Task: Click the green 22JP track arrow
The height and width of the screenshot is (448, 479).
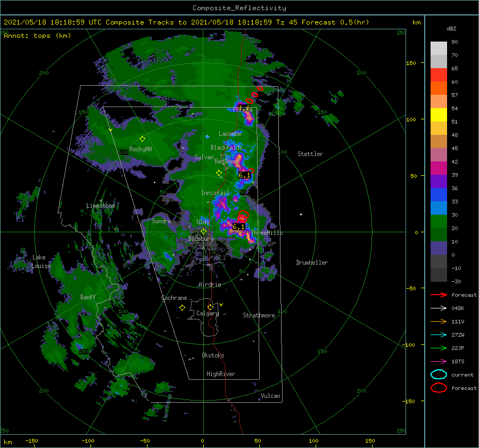Action: 439,348
